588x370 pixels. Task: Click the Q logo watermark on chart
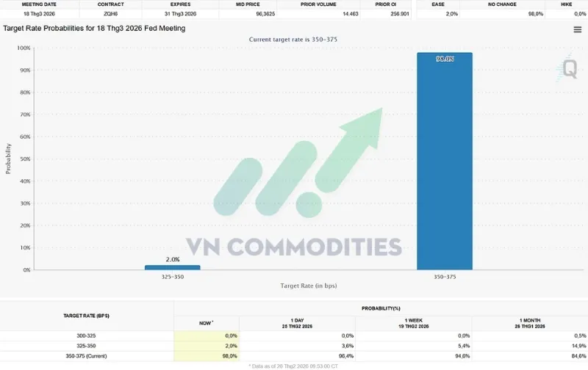(x=570, y=69)
